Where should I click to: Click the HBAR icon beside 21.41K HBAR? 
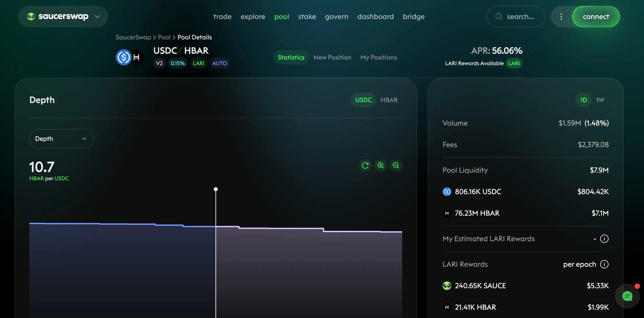[447, 307]
